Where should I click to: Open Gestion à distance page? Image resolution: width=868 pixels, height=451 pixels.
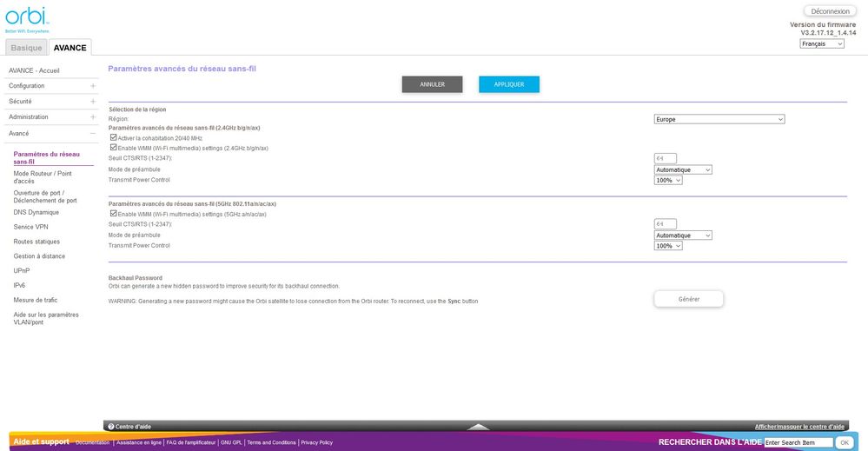coord(39,256)
